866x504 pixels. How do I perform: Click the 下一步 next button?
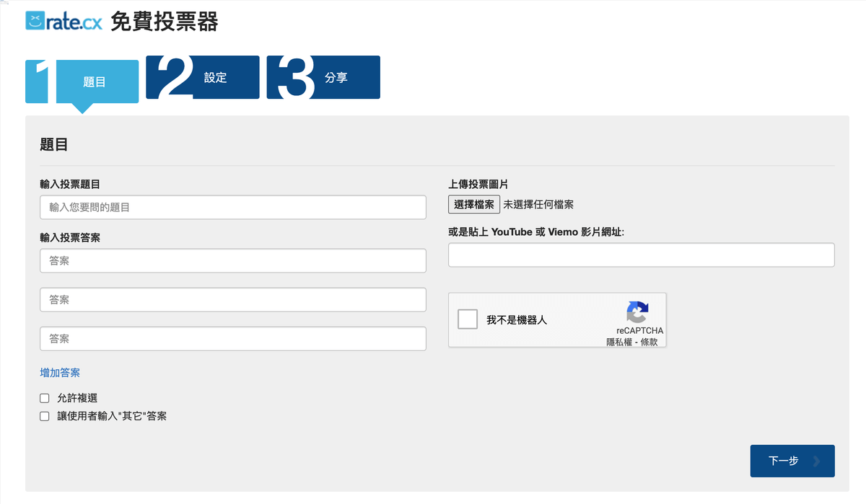tap(792, 461)
